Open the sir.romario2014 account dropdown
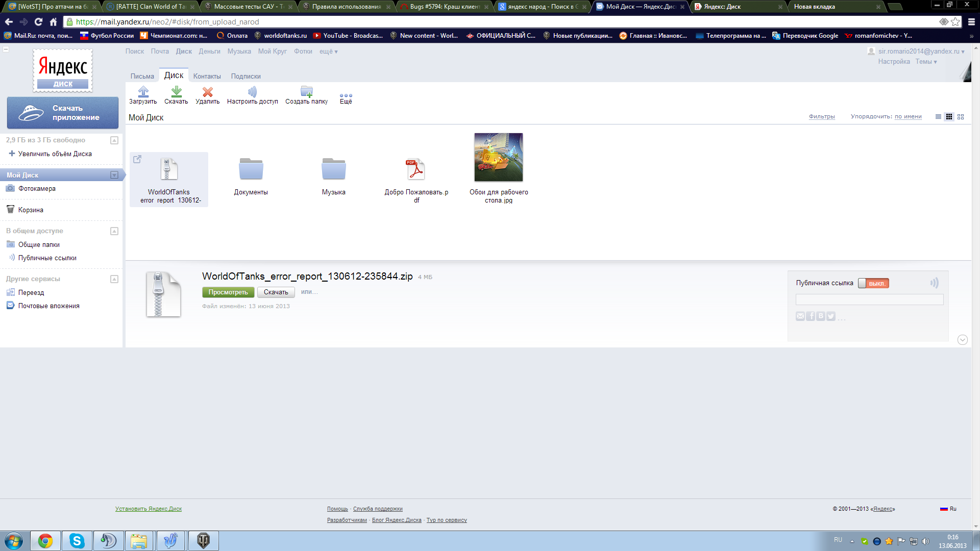The image size is (980, 551). point(921,52)
